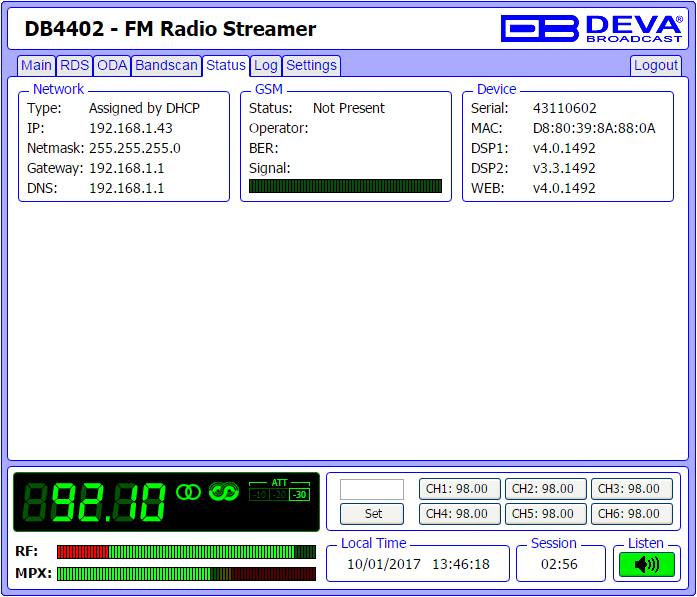Tune to preset CH6: 98.00
697x597 pixels.
click(x=632, y=514)
